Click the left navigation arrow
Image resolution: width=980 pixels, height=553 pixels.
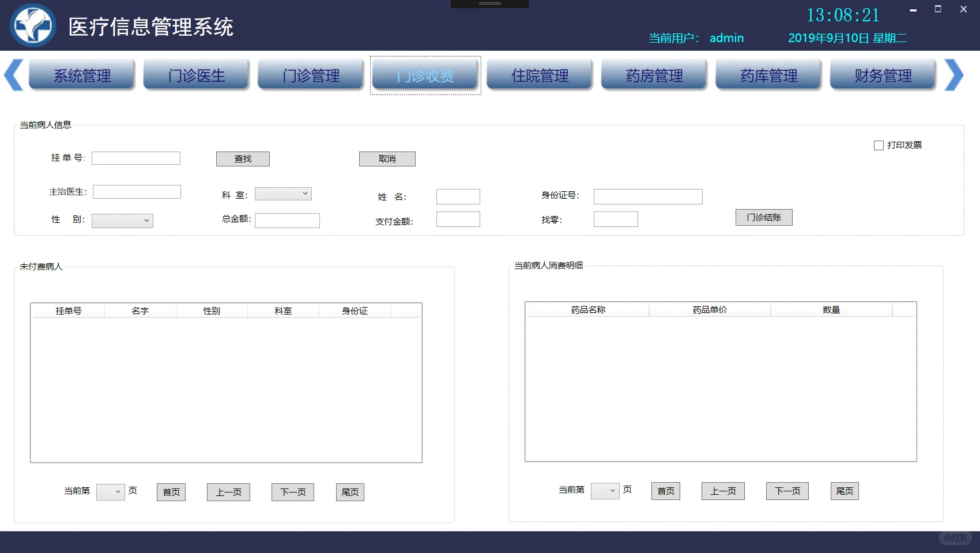point(13,75)
